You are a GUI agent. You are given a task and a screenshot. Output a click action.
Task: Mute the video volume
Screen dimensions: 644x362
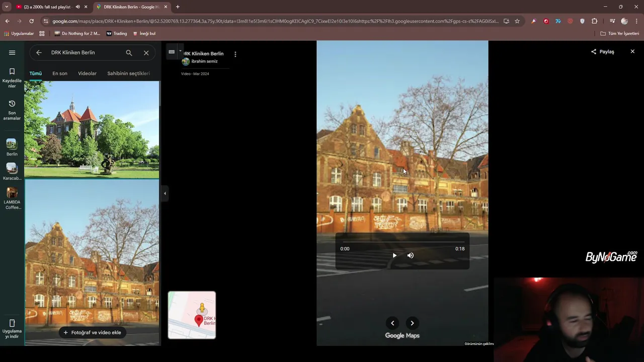pos(411,255)
